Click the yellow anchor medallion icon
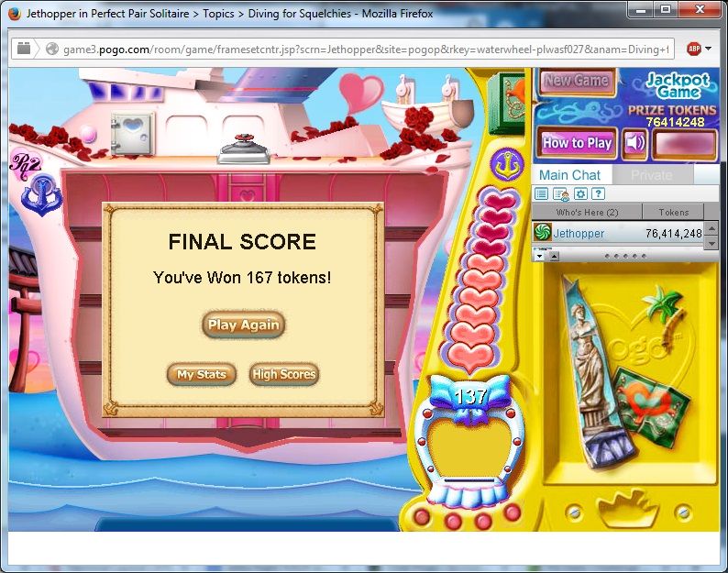This screenshot has width=728, height=573. 506,164
